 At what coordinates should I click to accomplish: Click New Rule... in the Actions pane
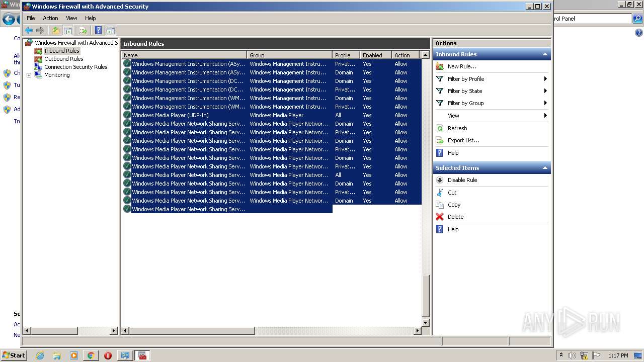tap(462, 66)
